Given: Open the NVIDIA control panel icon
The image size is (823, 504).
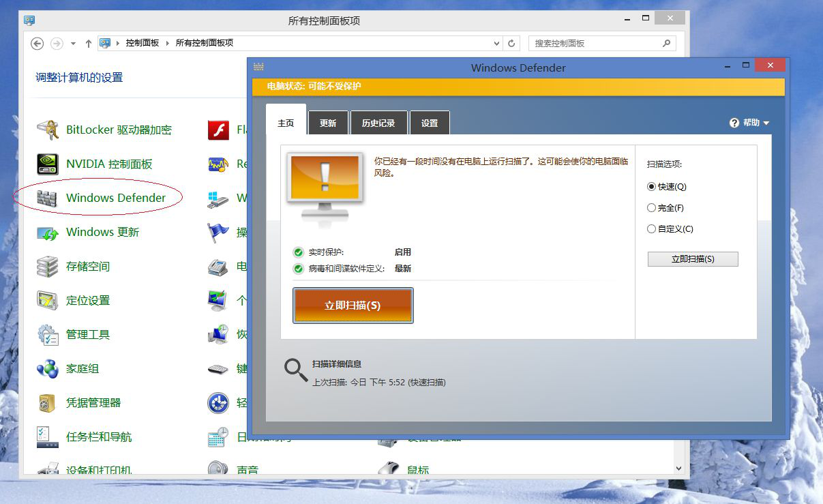Looking at the screenshot, I should (48, 164).
